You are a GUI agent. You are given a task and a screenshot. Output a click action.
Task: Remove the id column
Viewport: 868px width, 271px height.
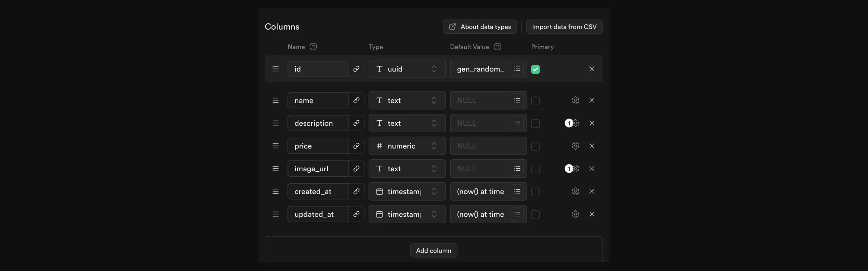click(x=592, y=69)
